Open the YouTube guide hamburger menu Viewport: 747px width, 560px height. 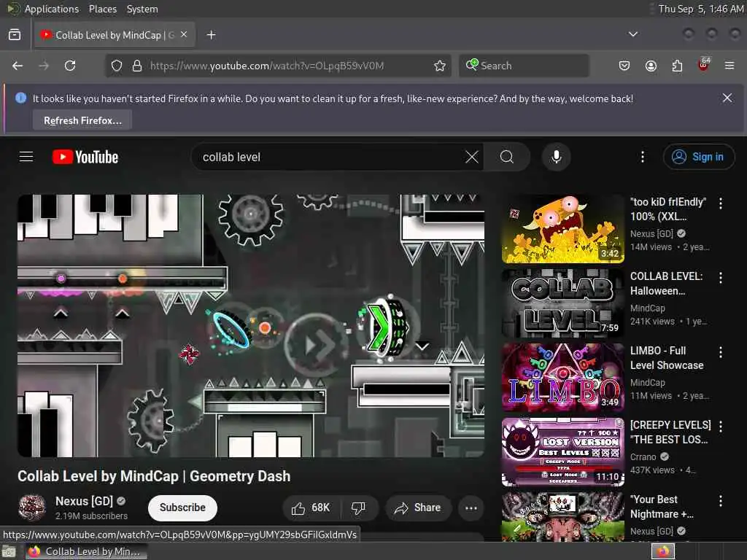point(26,157)
